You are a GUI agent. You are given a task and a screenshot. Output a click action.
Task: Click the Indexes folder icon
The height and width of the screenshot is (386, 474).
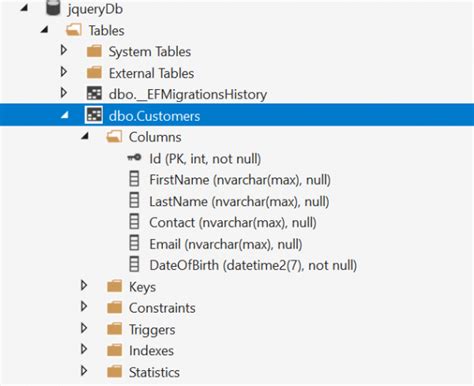(x=115, y=351)
